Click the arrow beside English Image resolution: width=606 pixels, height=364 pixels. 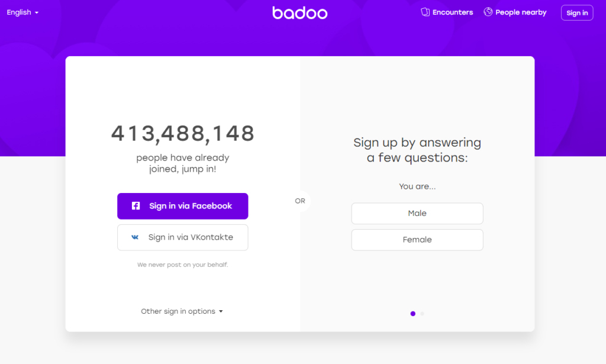click(37, 13)
